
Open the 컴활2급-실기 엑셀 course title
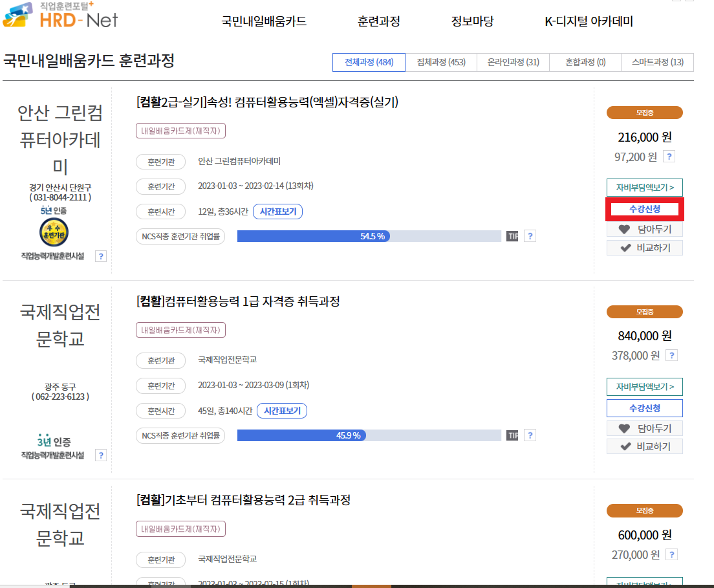(x=267, y=102)
